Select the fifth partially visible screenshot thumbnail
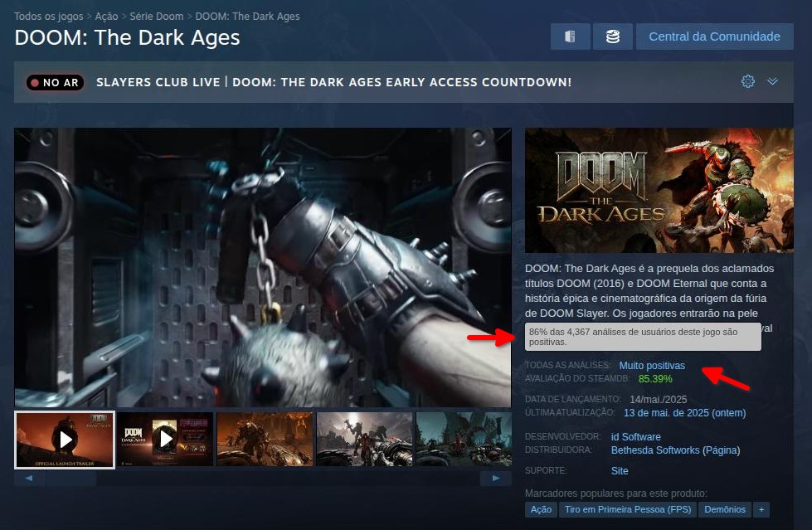This screenshot has width=812, height=530. (x=464, y=440)
